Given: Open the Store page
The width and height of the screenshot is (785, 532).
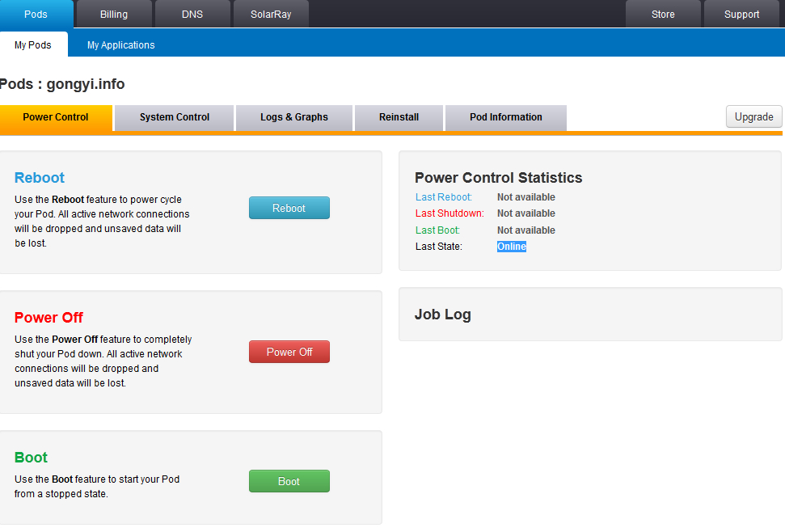Looking at the screenshot, I should pos(663,14).
